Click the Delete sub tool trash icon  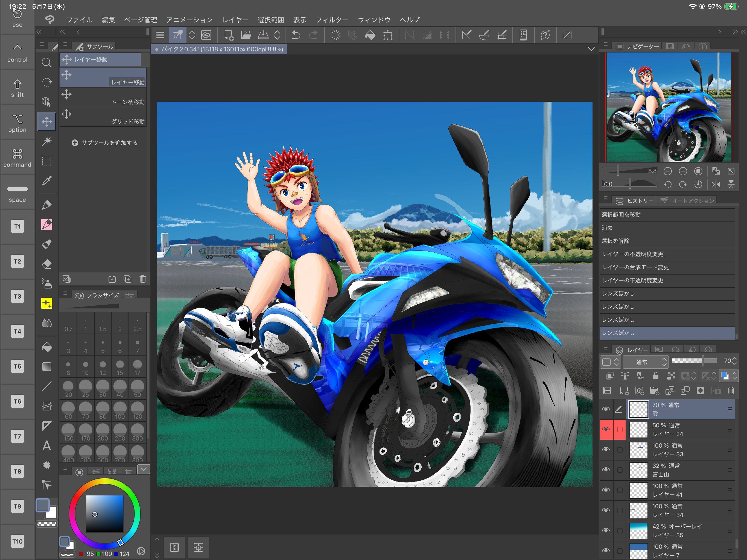click(142, 279)
